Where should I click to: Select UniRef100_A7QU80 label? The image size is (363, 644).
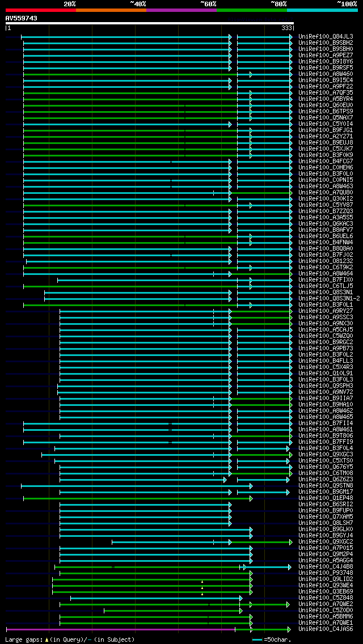[x=326, y=193]
